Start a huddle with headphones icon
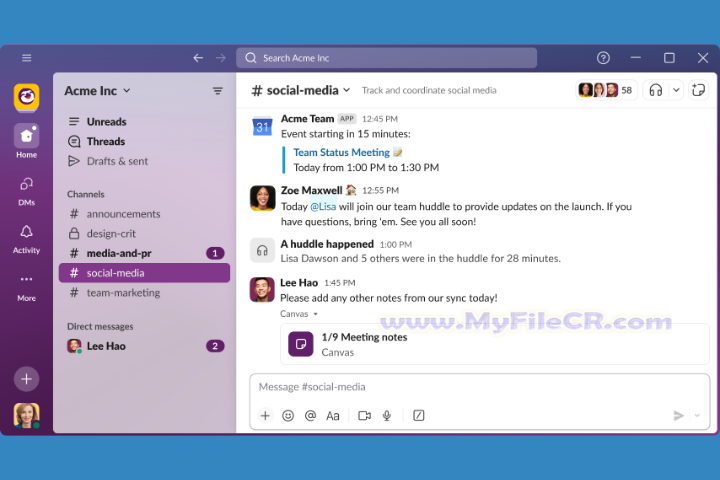 tap(656, 90)
